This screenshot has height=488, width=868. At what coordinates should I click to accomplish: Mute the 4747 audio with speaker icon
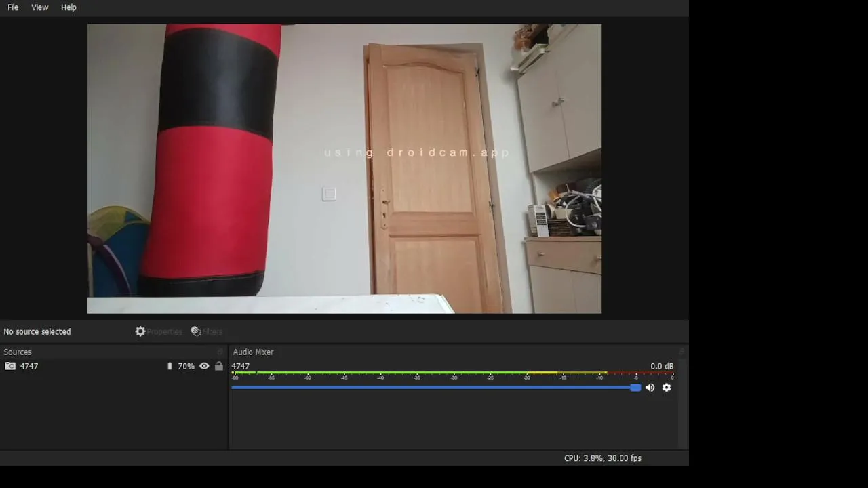click(650, 388)
